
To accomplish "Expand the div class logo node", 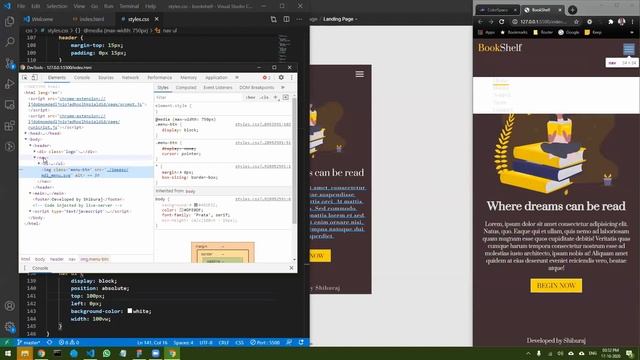I will [x=35, y=152].
